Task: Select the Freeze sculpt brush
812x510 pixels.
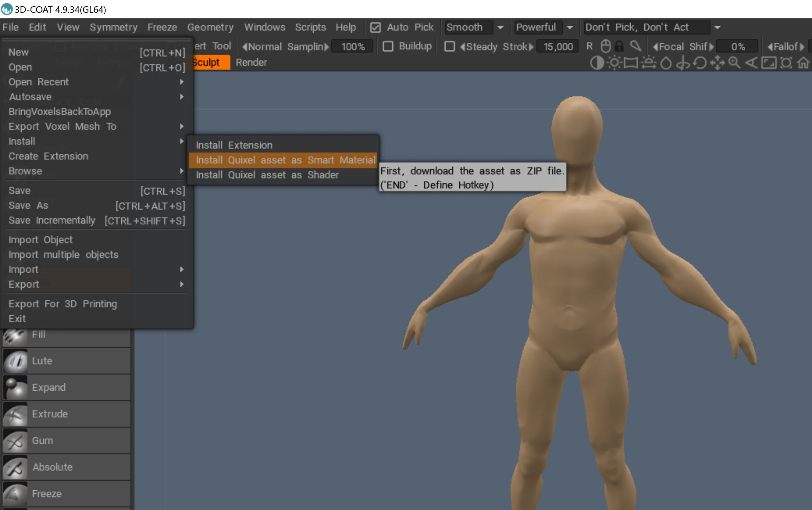Action: tap(66, 494)
